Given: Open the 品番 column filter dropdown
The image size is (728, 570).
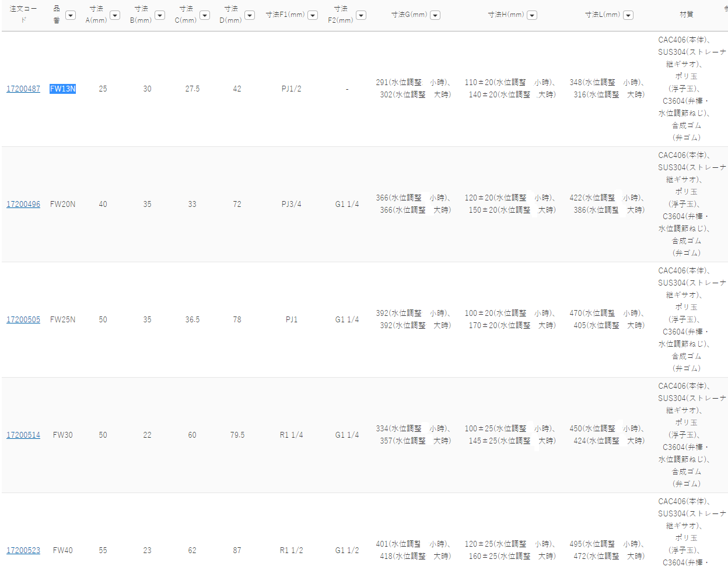Looking at the screenshot, I should coord(71,15).
